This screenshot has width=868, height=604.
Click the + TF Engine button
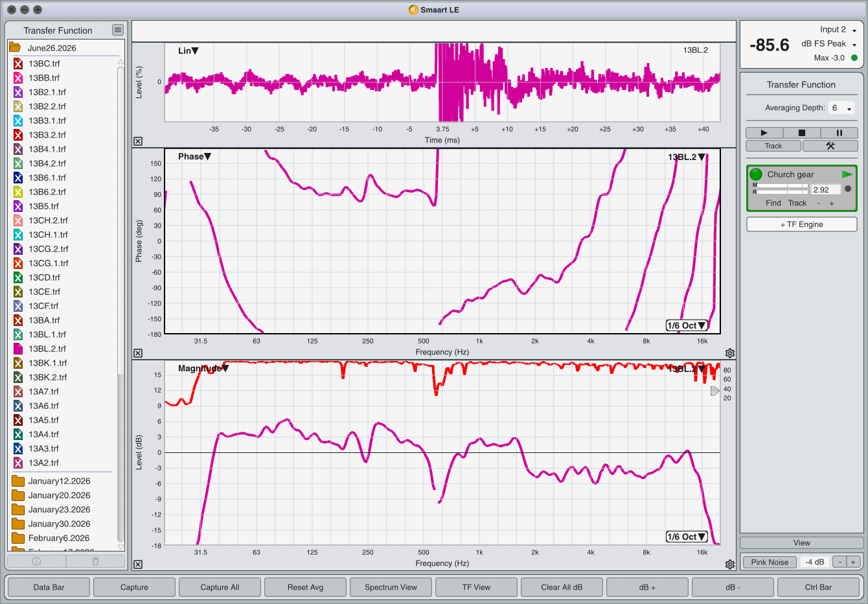pos(802,224)
